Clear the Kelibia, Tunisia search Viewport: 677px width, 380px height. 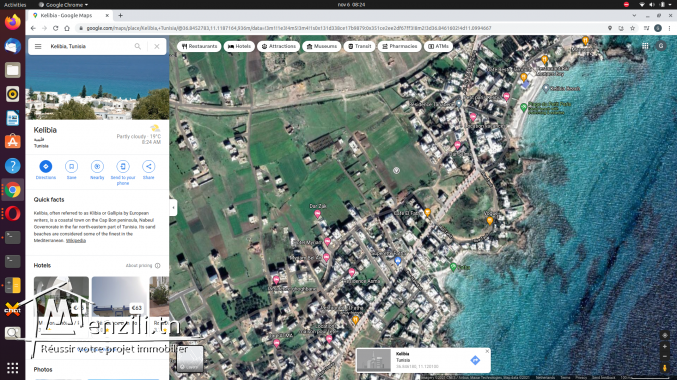(x=157, y=46)
